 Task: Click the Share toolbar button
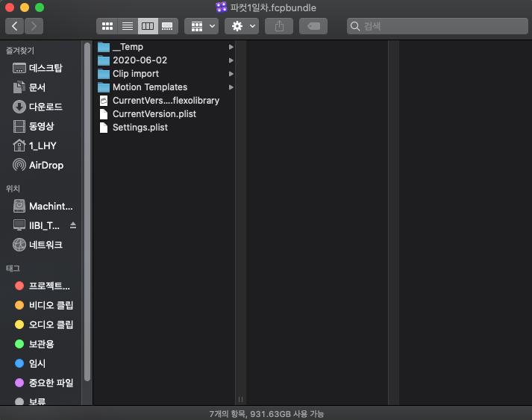pos(279,26)
